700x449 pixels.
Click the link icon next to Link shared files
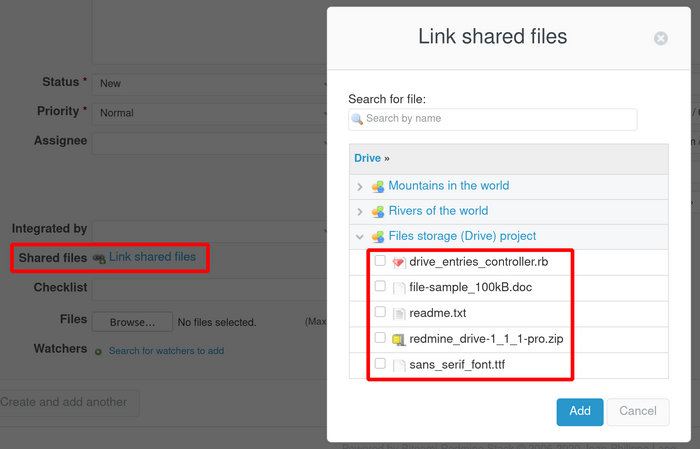pos(99,258)
